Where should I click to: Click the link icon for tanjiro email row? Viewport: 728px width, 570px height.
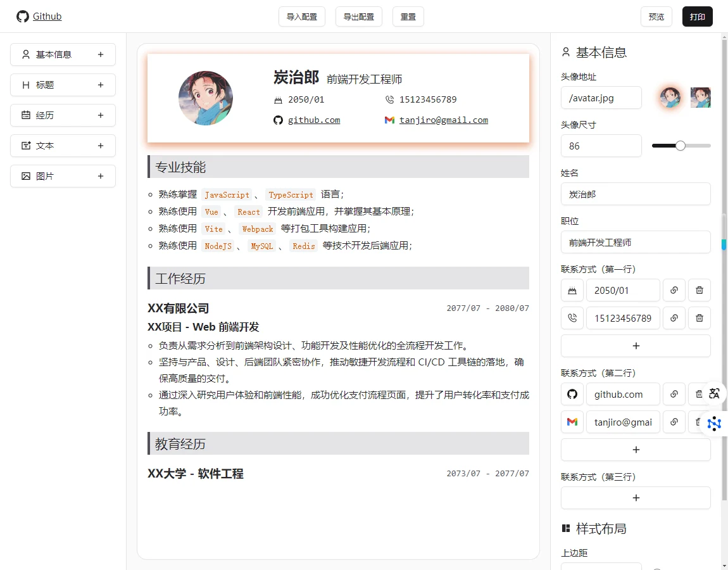click(x=674, y=422)
